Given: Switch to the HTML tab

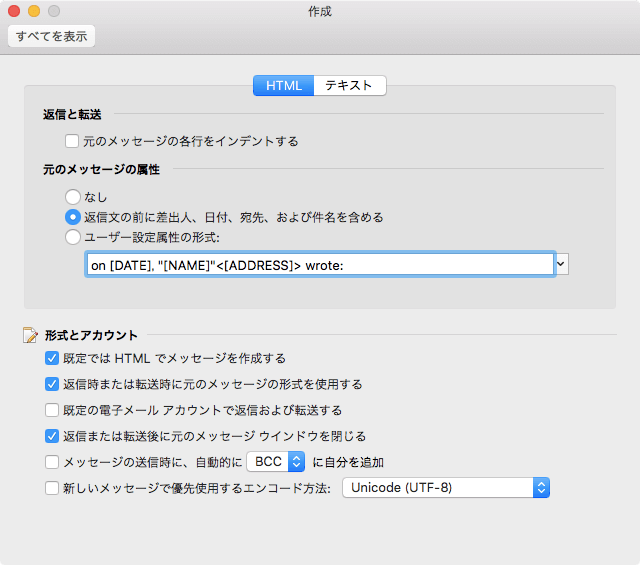Looking at the screenshot, I should tap(284, 85).
